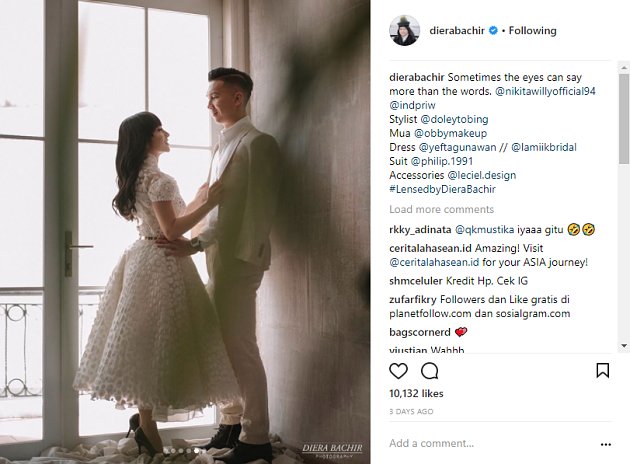This screenshot has width=630, height=464.
Task: Open the @doleytobing stylist mention
Action: click(x=454, y=119)
